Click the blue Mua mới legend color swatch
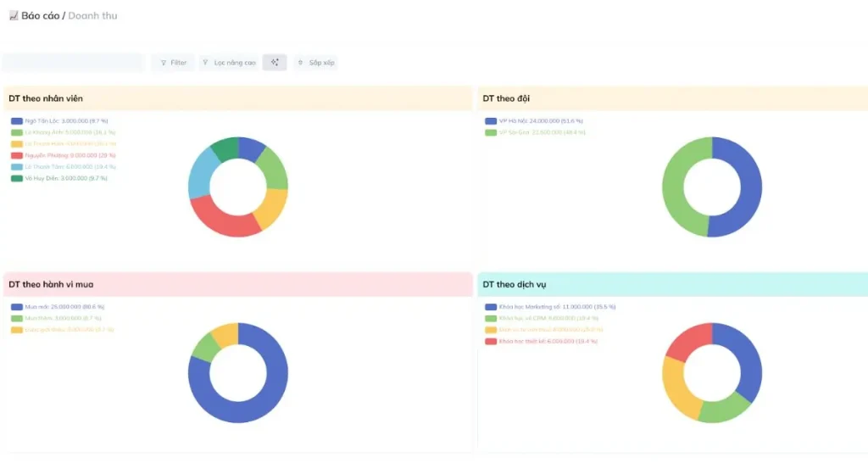 point(17,307)
